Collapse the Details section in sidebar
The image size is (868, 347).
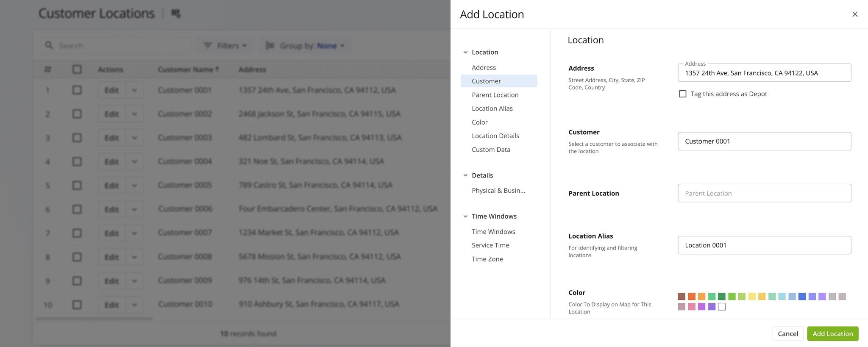(465, 175)
